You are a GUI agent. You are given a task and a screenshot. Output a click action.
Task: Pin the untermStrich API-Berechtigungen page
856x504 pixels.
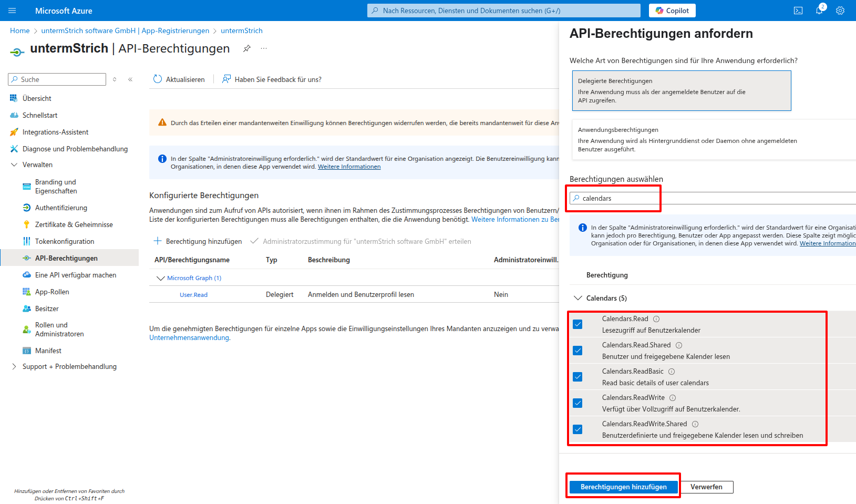point(246,48)
